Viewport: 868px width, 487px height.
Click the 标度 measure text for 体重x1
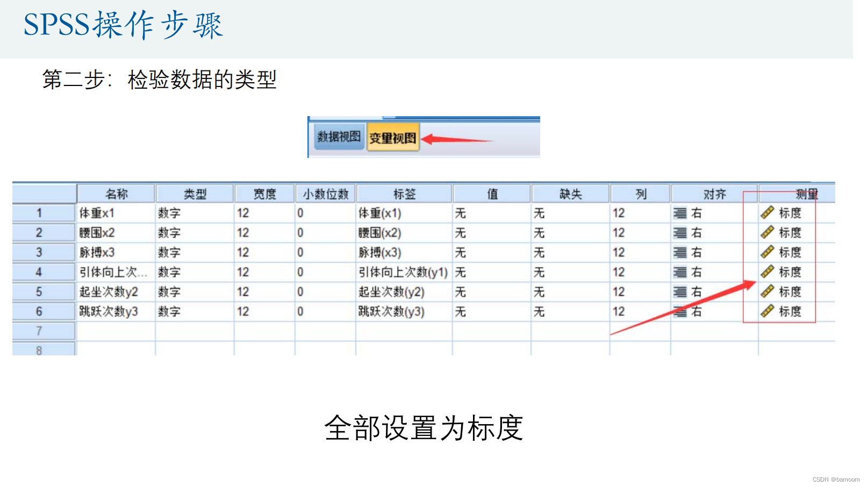pos(790,213)
